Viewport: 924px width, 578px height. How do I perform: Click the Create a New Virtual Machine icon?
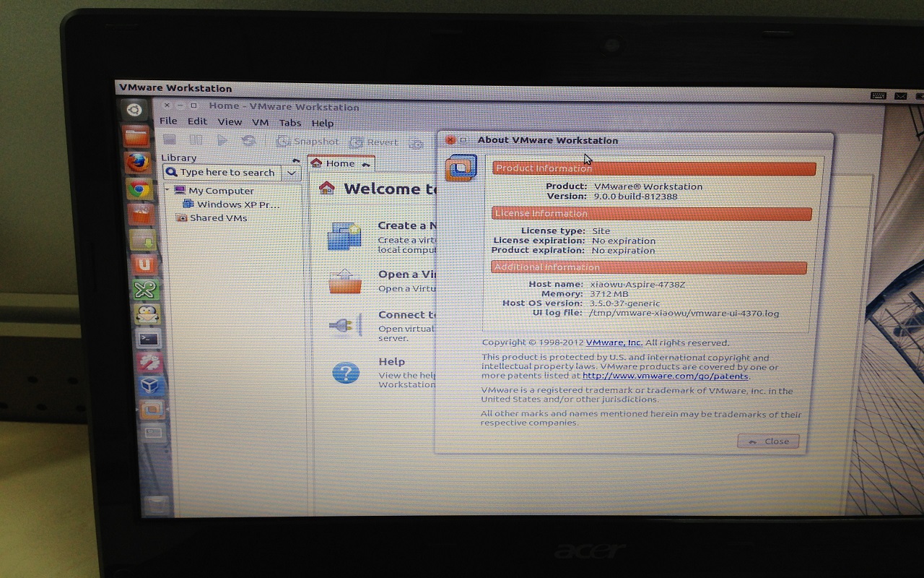point(344,236)
